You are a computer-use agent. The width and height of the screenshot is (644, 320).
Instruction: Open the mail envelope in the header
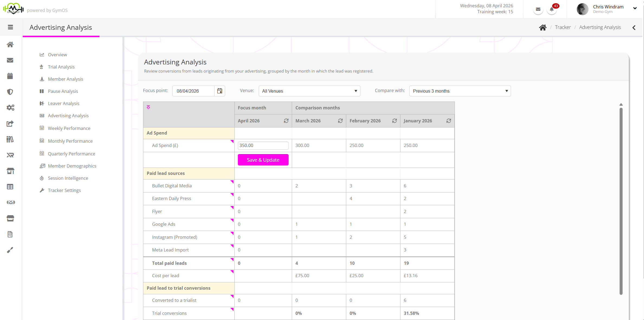pyautogui.click(x=538, y=9)
